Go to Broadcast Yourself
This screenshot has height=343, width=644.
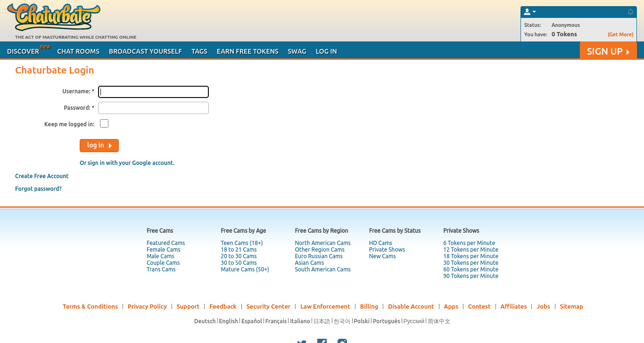click(145, 51)
